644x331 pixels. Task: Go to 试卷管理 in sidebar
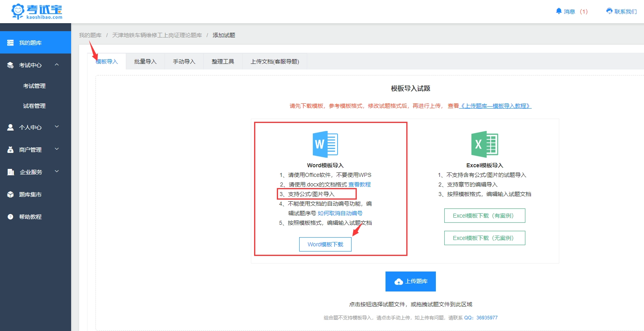tap(34, 106)
